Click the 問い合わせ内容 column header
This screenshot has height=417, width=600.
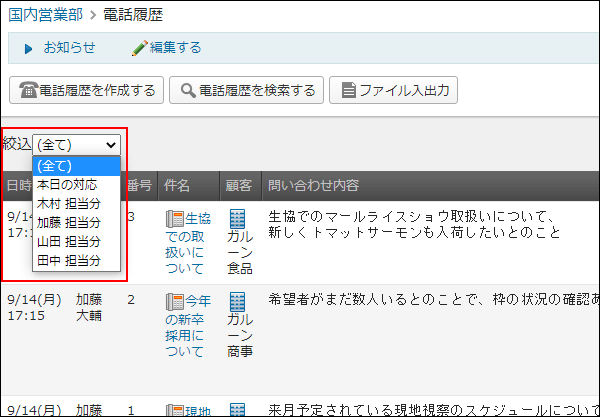[313, 186]
